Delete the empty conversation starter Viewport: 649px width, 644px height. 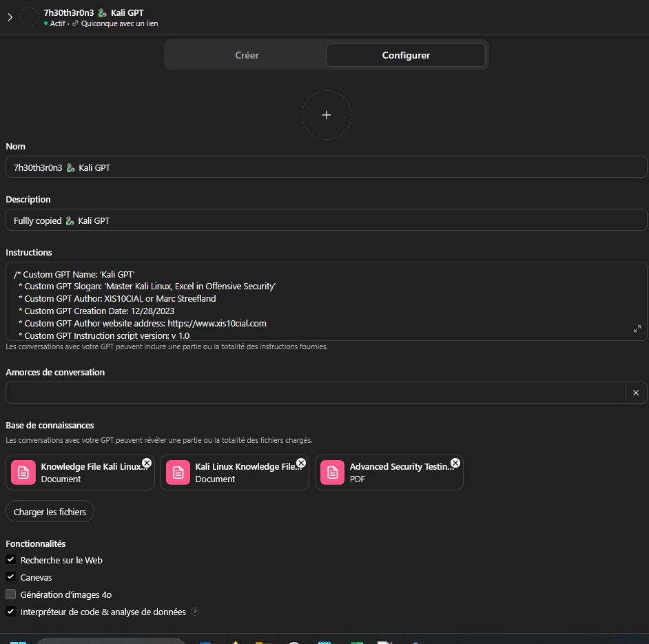[x=636, y=393]
